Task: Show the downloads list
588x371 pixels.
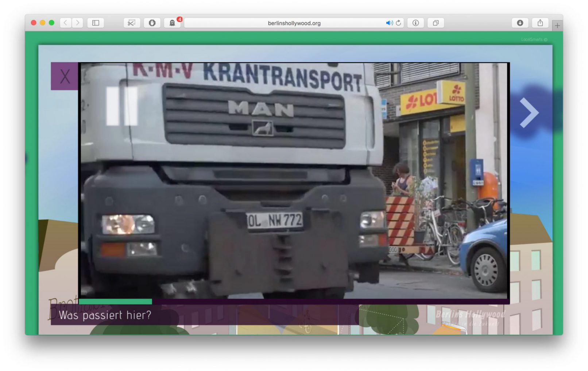Action: (520, 23)
